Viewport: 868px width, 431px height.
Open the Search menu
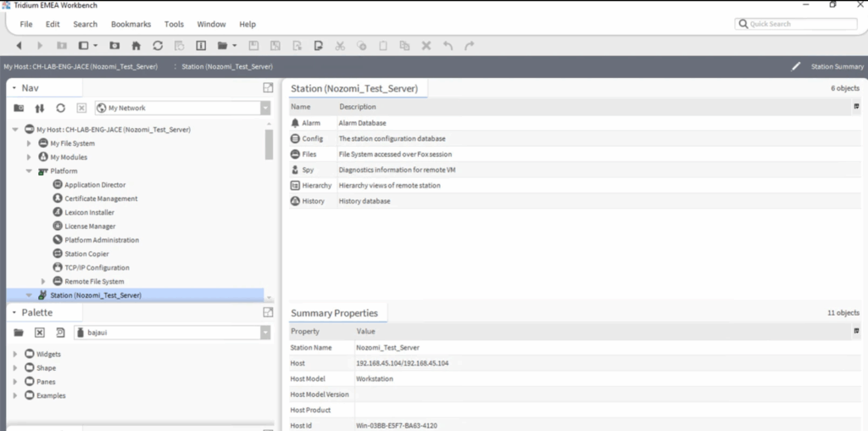pos(86,25)
